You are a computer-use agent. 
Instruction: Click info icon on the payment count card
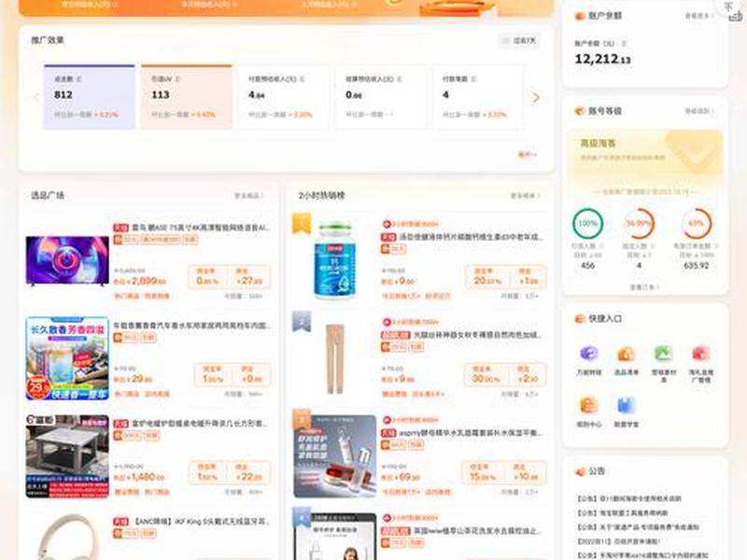point(473,79)
